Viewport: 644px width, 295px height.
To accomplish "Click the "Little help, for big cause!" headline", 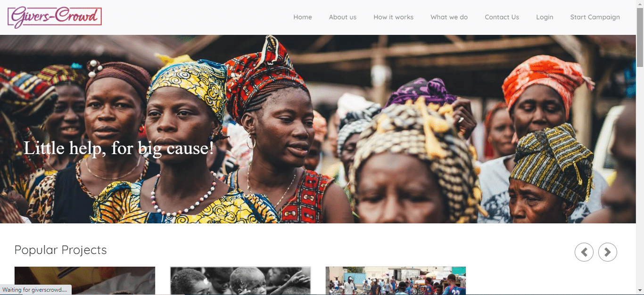I will [x=119, y=148].
